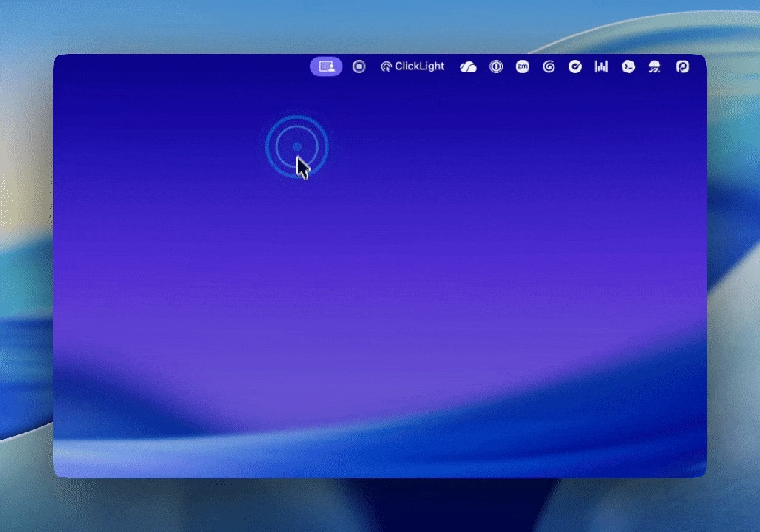Open the ClickLight menu bar item

coord(413,66)
